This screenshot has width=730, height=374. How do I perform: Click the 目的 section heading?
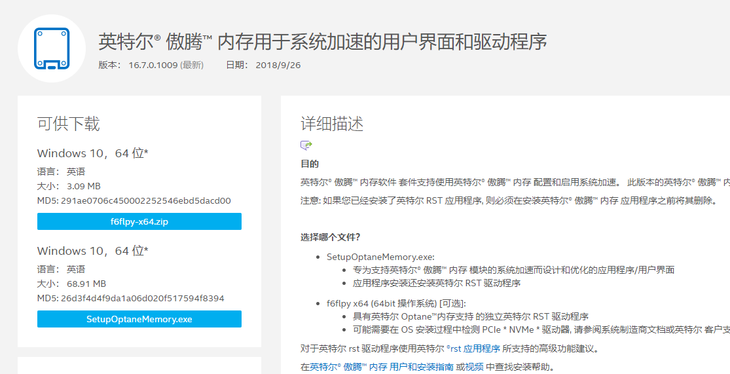click(x=310, y=164)
